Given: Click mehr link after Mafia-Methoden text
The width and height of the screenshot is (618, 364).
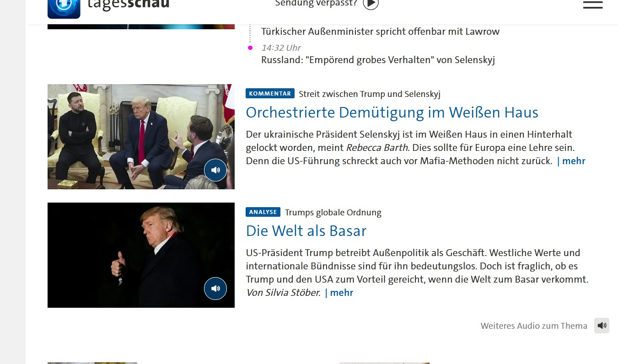Looking at the screenshot, I should click(x=571, y=161).
